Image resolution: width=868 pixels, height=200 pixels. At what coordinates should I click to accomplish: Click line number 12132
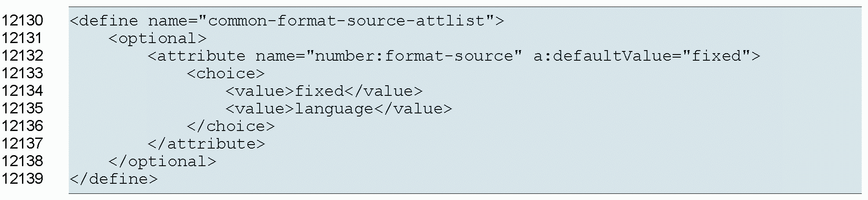(22, 56)
